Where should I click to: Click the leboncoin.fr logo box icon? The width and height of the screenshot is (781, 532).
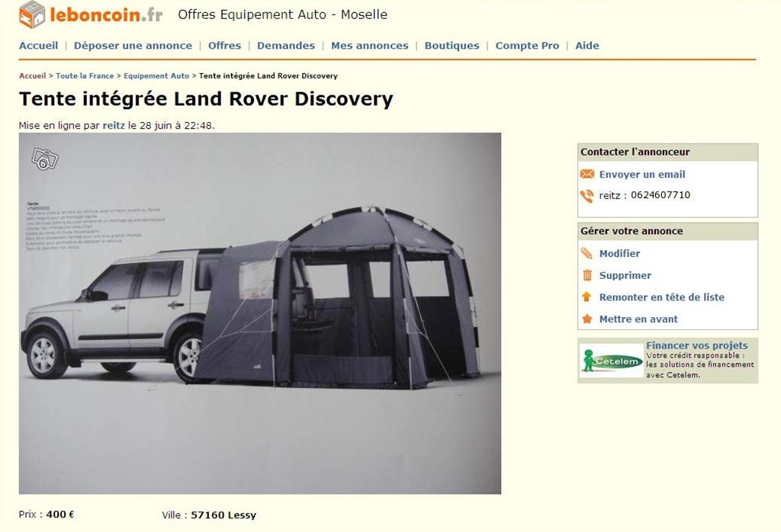[32, 15]
